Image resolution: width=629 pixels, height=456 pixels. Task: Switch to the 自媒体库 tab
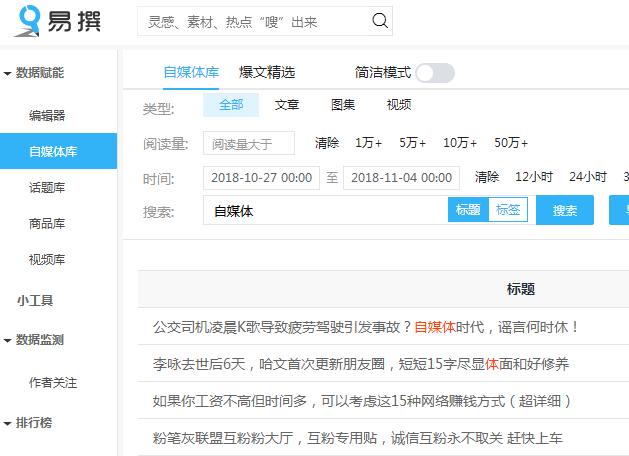(x=191, y=73)
